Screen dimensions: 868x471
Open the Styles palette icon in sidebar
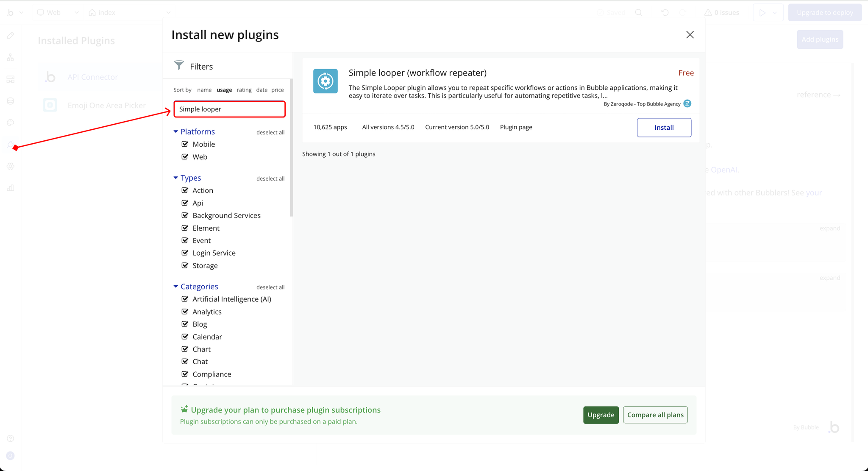(x=11, y=123)
